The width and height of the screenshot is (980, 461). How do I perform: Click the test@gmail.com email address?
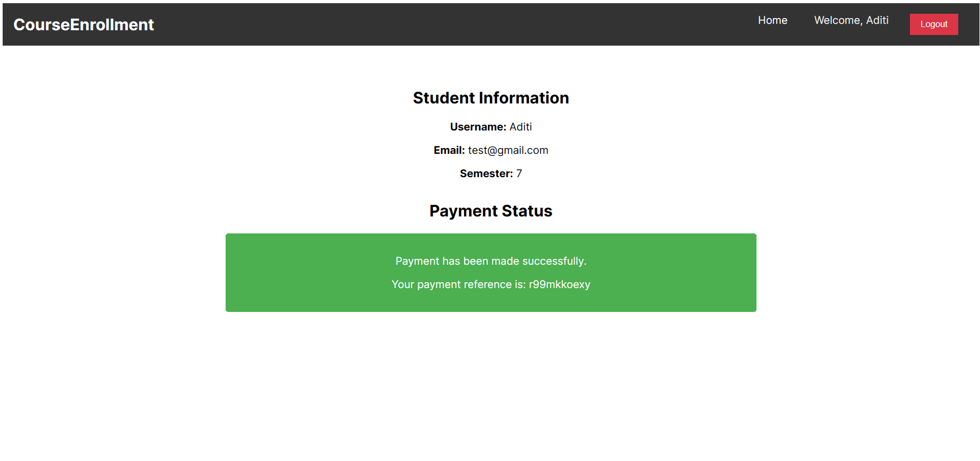click(x=508, y=150)
